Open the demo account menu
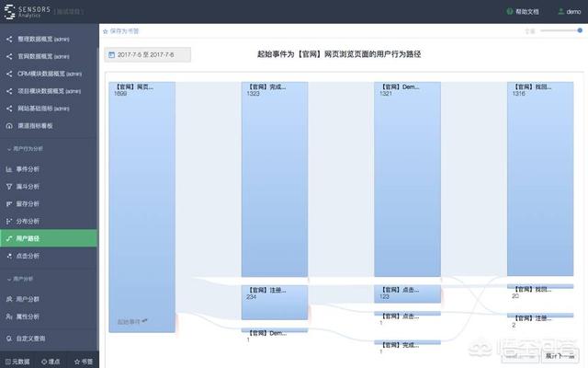 pyautogui.click(x=570, y=12)
